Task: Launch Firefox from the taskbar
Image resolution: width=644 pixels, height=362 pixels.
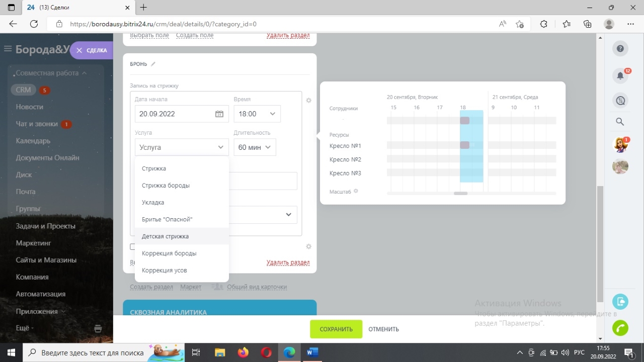Action: point(243,352)
